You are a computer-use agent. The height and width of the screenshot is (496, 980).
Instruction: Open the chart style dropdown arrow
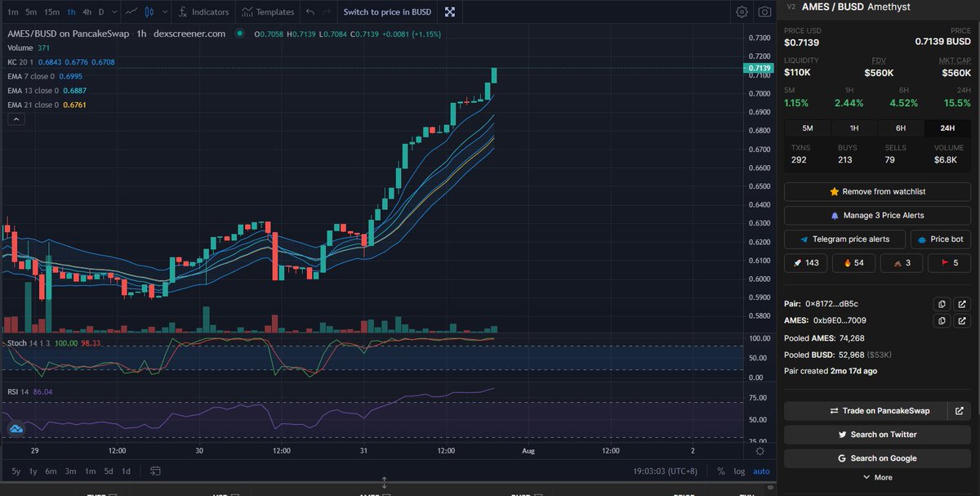(166, 12)
